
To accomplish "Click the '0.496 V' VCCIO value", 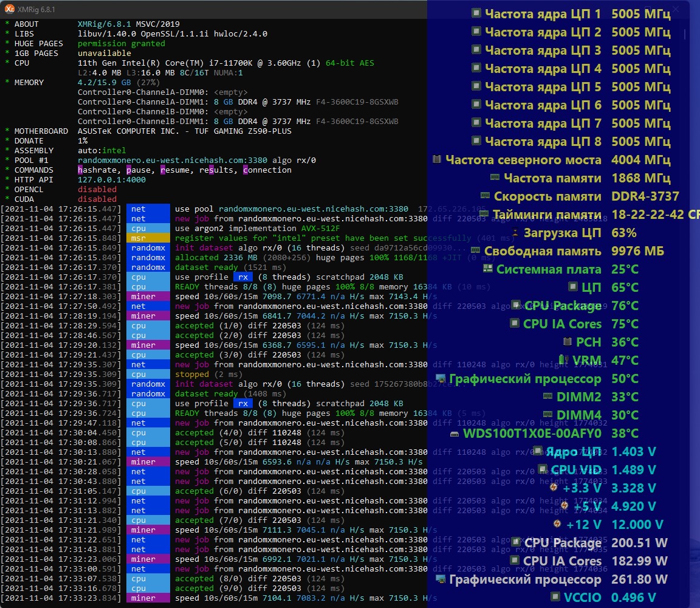I will pos(634,597).
